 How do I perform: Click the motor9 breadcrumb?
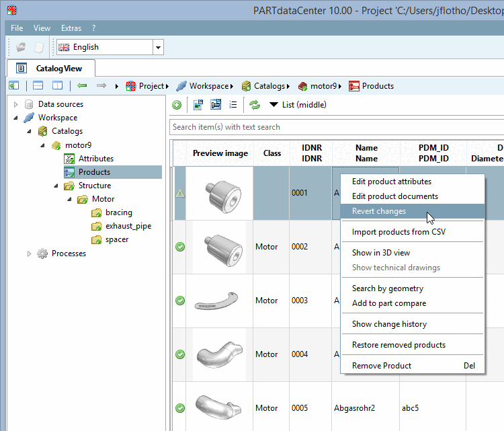[x=317, y=86]
